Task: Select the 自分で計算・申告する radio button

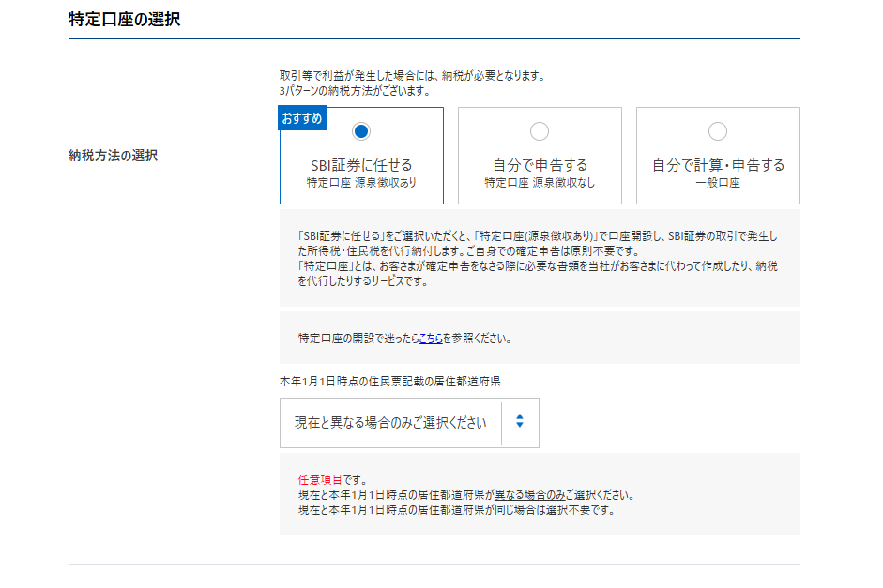Action: tap(718, 131)
